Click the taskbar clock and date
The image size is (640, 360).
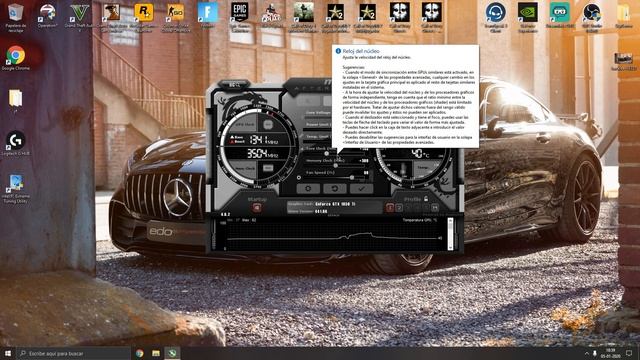[x=611, y=353]
